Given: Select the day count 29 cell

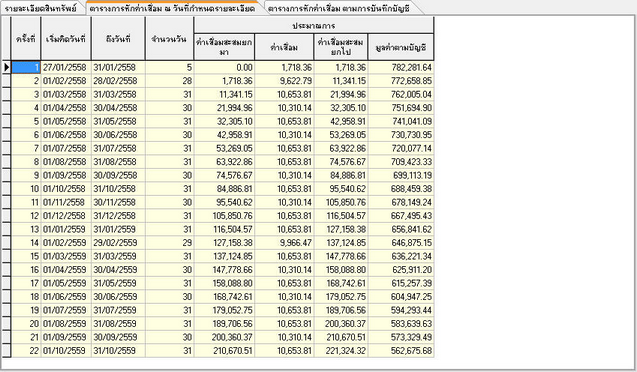Looking at the screenshot, I should click(169, 243).
